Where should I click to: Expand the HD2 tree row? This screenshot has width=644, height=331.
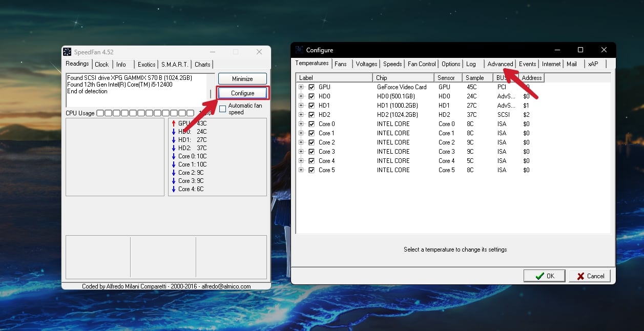pos(301,115)
